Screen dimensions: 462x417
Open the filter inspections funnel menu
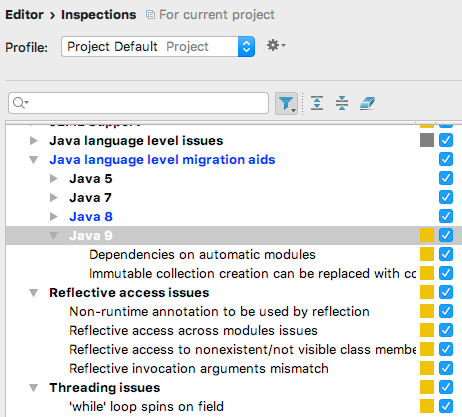286,103
